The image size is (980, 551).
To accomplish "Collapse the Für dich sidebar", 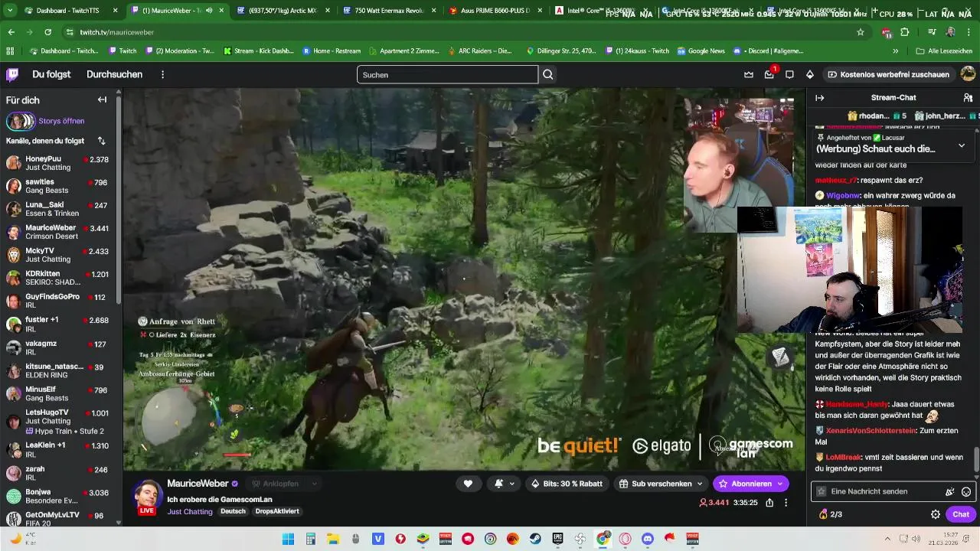I will pyautogui.click(x=102, y=99).
